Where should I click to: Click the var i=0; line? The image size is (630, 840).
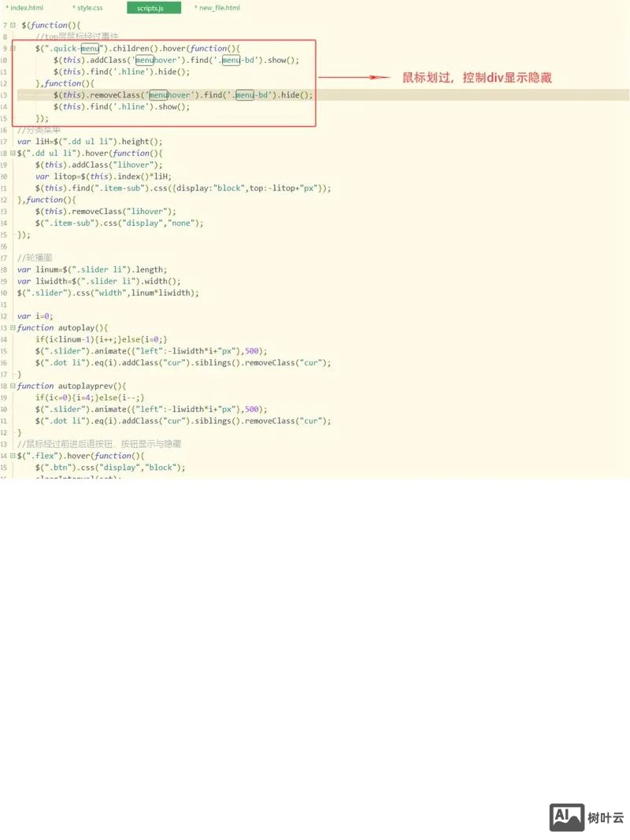pyautogui.click(x=35, y=316)
